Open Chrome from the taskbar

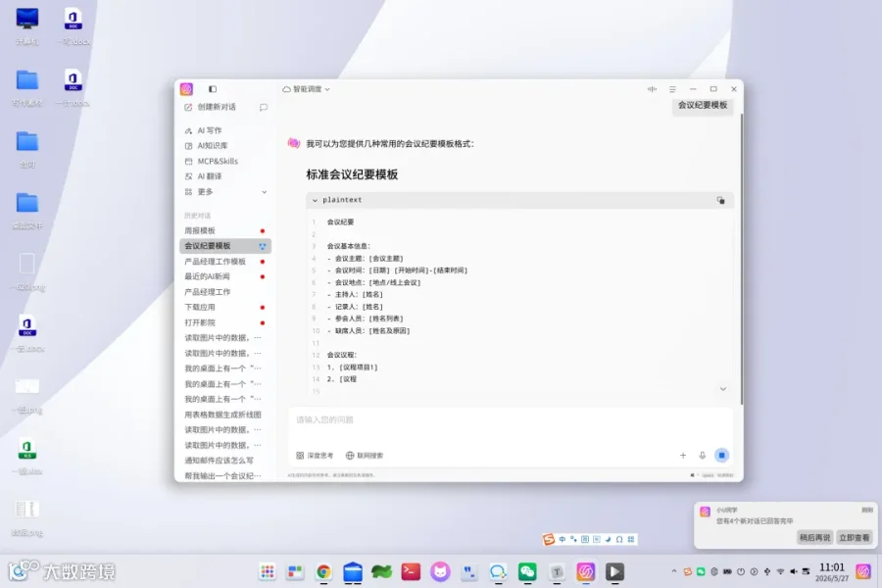(323, 571)
